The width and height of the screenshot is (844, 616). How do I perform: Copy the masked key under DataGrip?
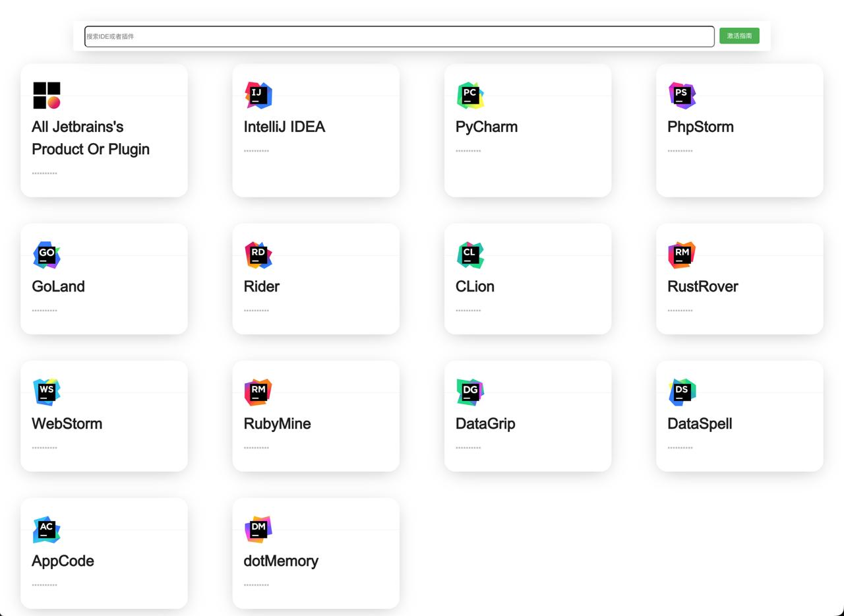click(x=468, y=448)
